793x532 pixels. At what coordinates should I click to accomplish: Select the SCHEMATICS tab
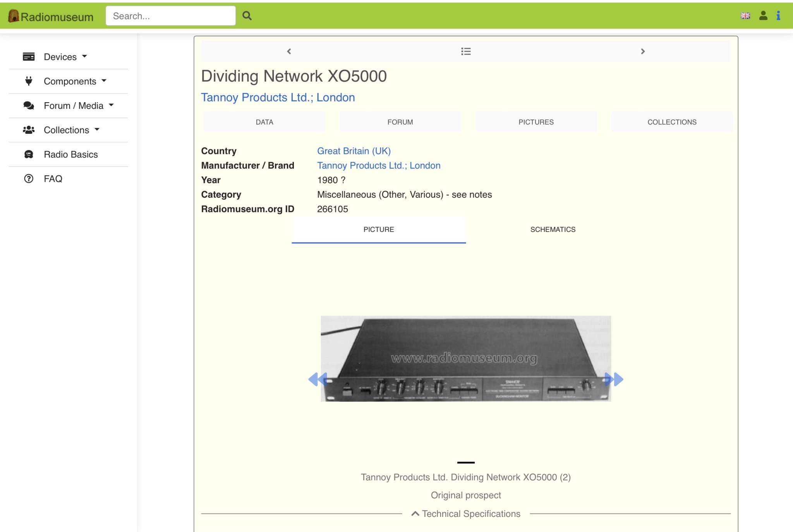pyautogui.click(x=553, y=229)
